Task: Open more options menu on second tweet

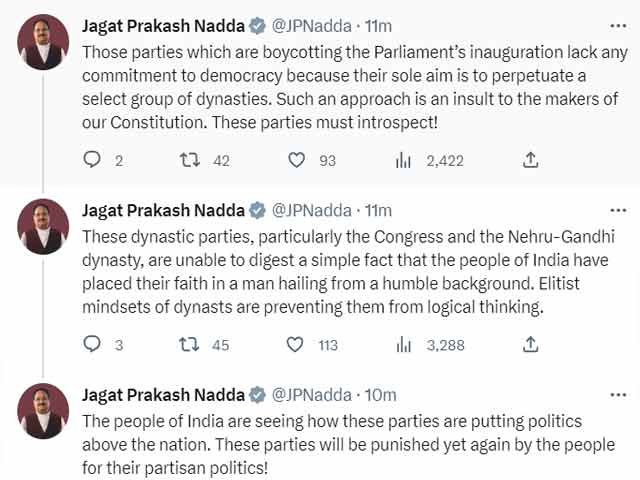Action: tap(617, 209)
